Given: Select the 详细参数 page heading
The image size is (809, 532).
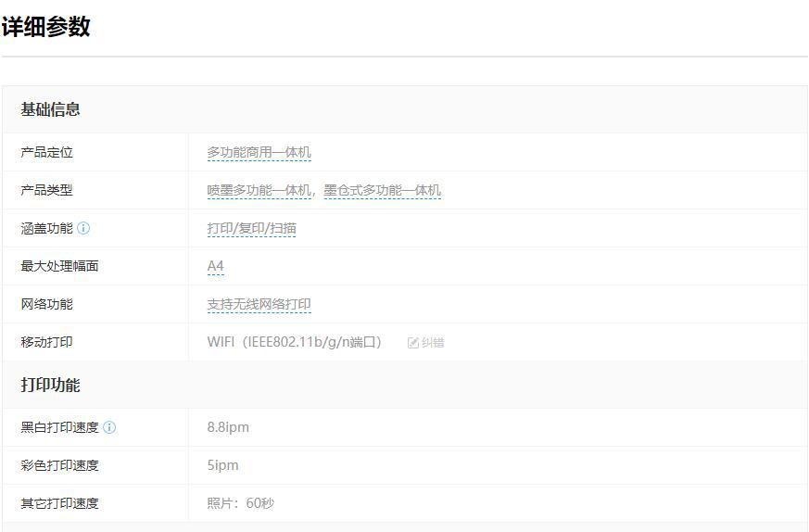Looking at the screenshot, I should [x=46, y=26].
